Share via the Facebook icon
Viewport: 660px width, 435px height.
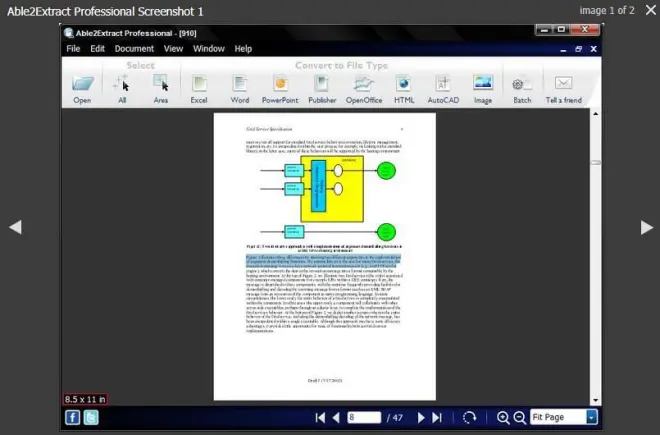(73, 417)
